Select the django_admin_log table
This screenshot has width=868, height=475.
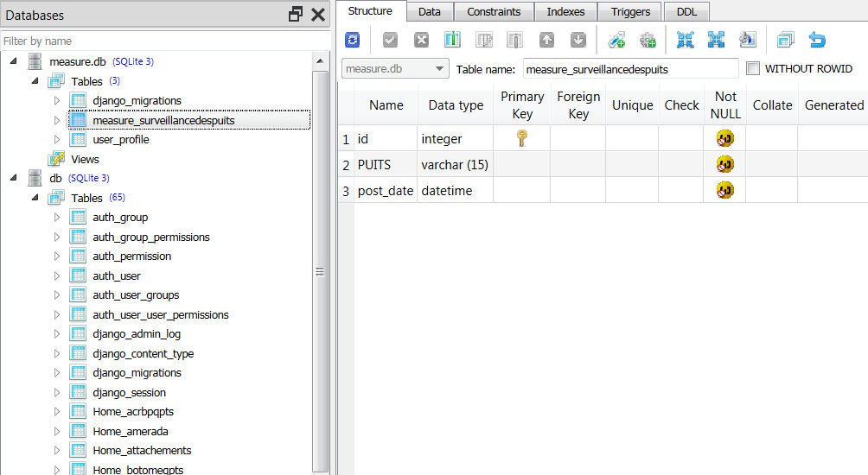click(x=137, y=334)
